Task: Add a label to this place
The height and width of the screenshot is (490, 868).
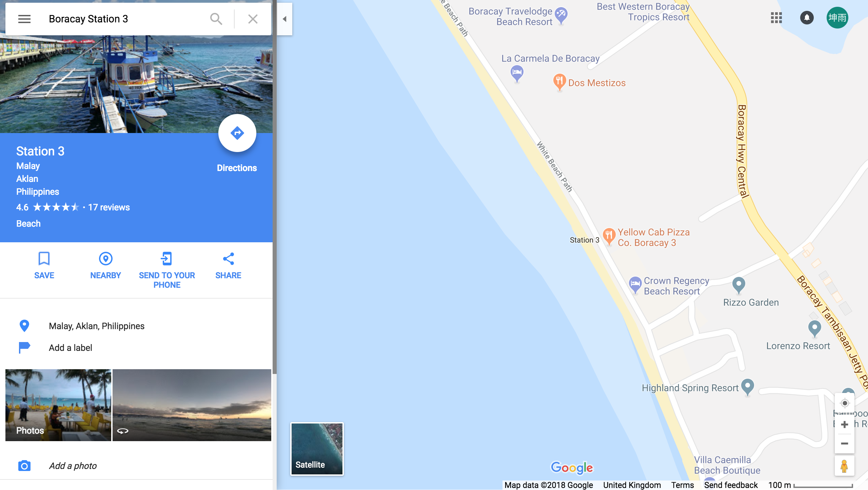Action: coord(71,348)
